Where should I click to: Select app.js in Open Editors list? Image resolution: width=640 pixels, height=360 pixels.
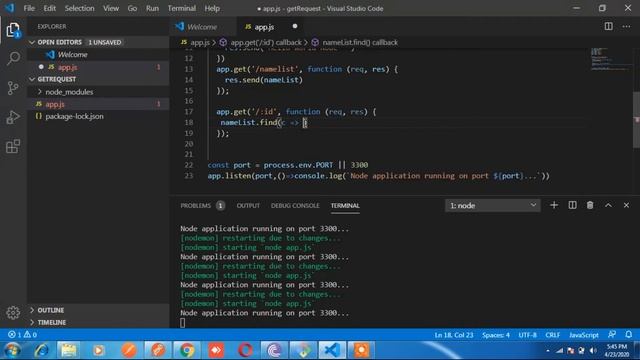98,67
